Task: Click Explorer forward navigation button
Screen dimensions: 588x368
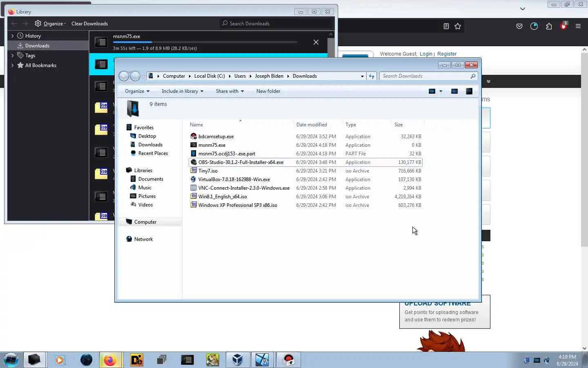Action: tap(135, 76)
